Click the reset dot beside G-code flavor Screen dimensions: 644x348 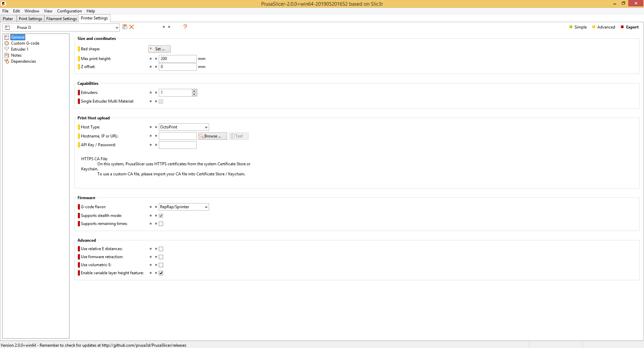[156, 207]
